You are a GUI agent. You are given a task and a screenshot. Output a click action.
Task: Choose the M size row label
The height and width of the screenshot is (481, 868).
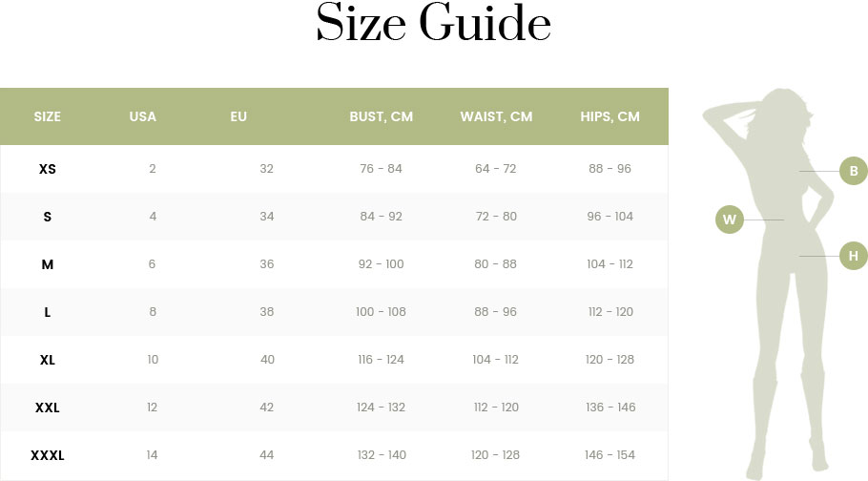(x=47, y=264)
